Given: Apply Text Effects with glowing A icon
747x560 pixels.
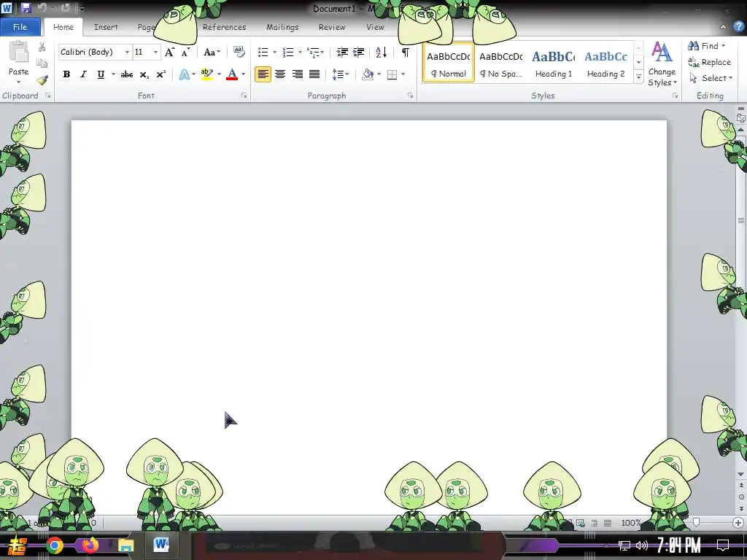Looking at the screenshot, I should point(184,74).
